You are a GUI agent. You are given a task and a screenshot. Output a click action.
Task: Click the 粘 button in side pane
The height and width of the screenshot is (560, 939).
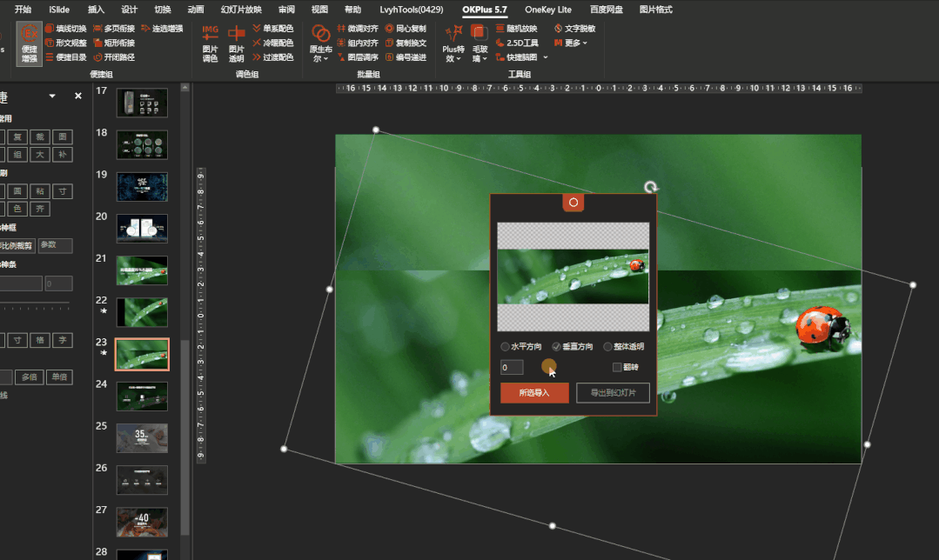(39, 190)
